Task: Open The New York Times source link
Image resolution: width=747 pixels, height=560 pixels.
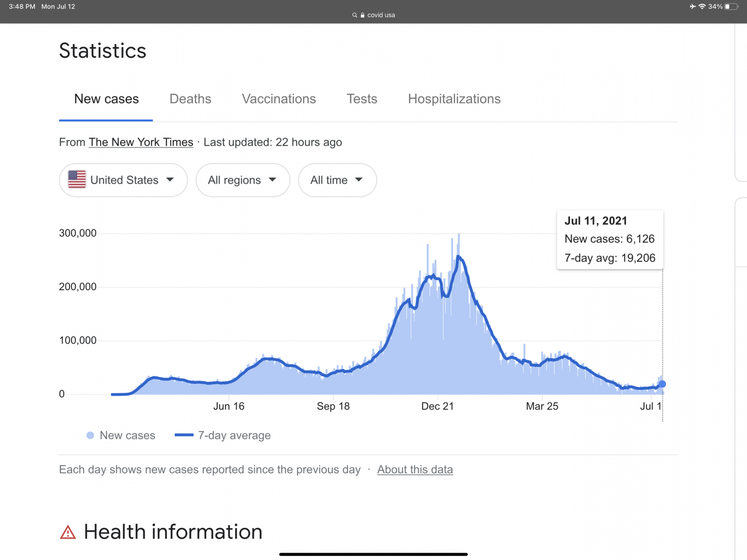Action: (x=141, y=142)
